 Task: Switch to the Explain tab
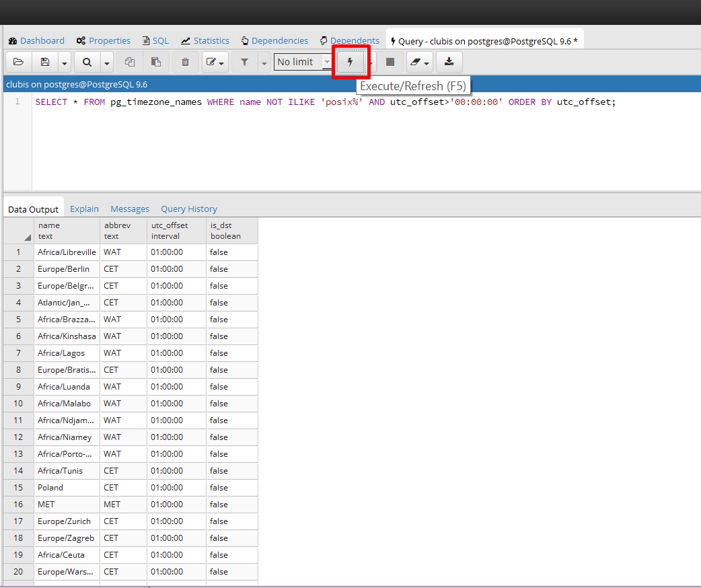click(x=84, y=209)
